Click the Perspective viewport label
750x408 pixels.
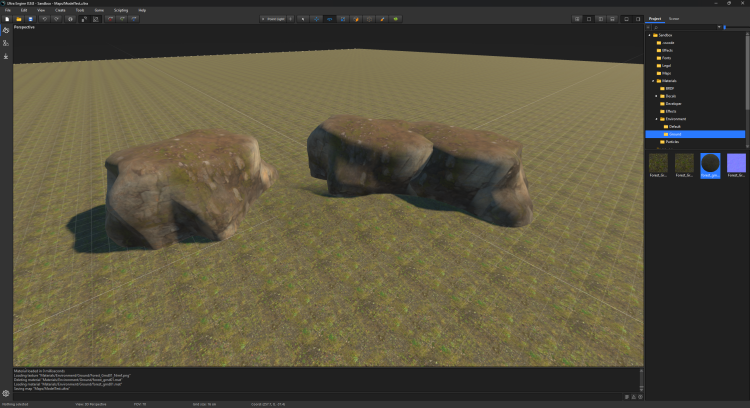point(24,27)
